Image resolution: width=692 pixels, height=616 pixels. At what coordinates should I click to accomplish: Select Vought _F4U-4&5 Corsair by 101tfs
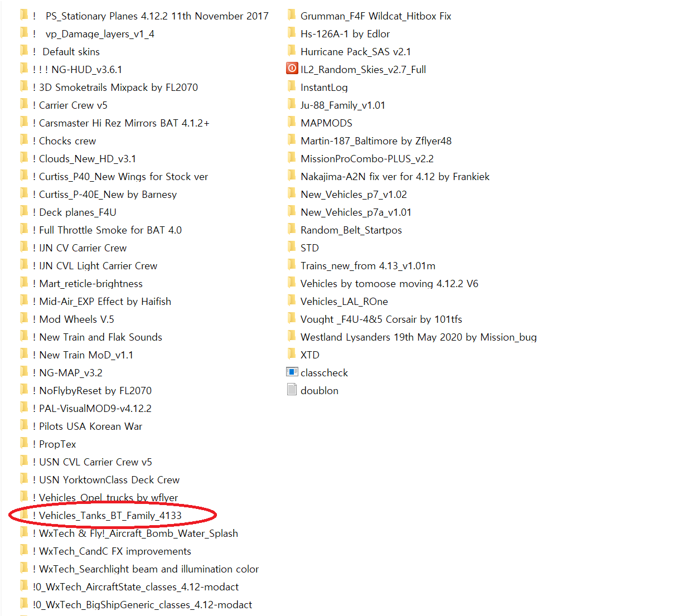[x=381, y=319]
